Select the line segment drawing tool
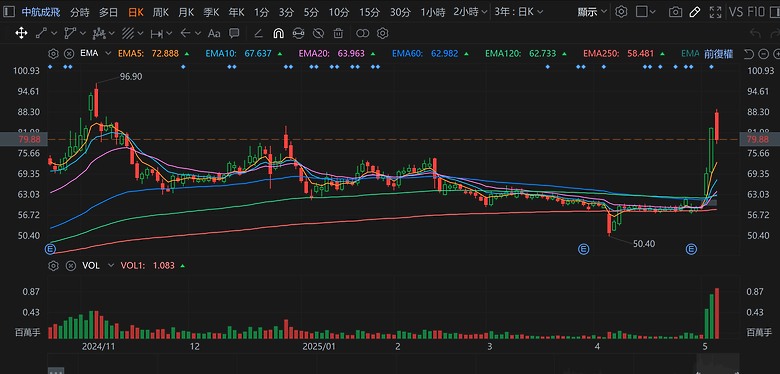The image size is (780, 374). pos(41,33)
